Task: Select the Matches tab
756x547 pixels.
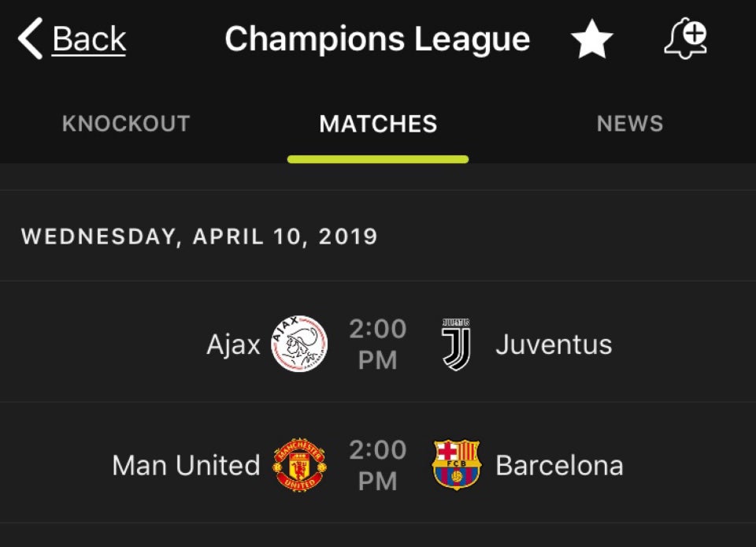Action: 378,124
